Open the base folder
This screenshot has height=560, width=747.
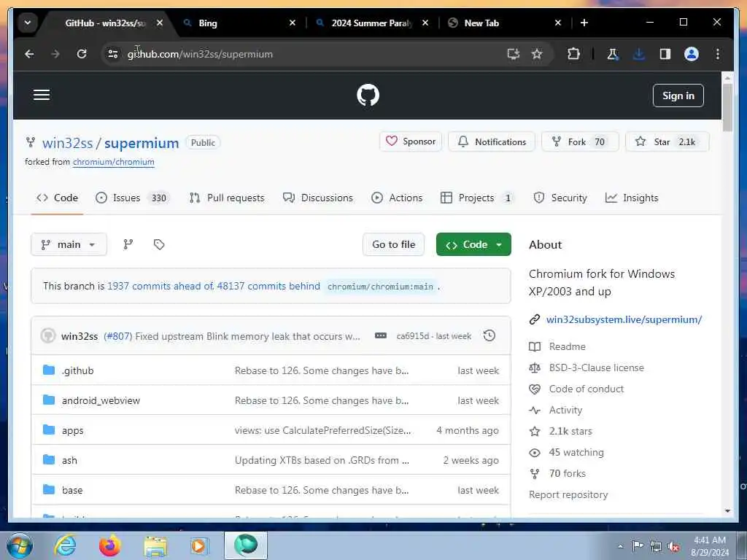[72, 491]
